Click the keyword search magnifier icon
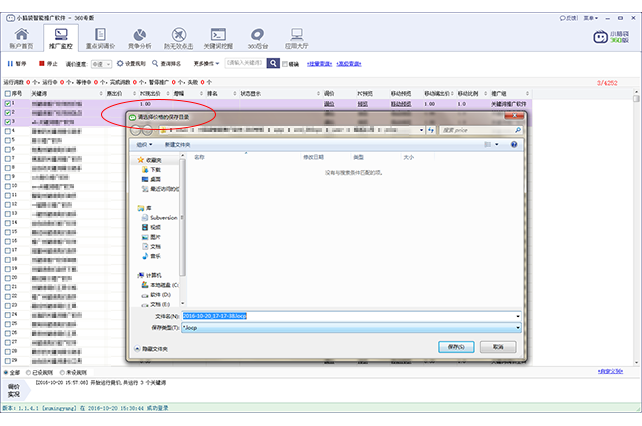 (x=273, y=63)
